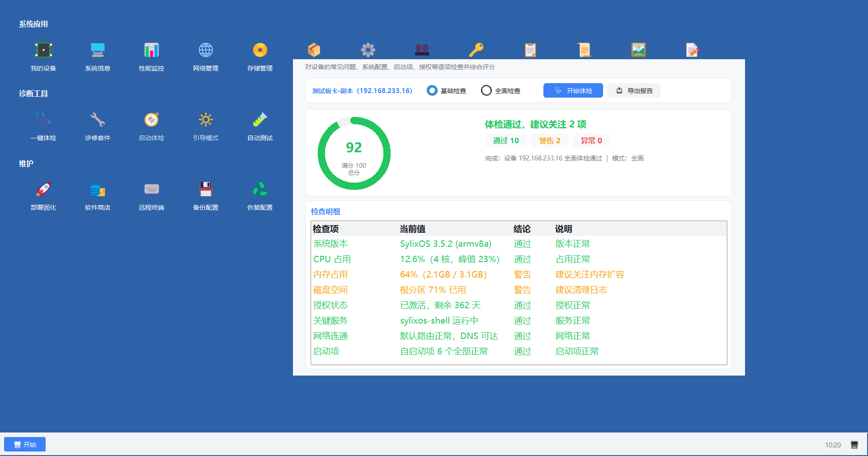Click value 已激活，剩余 362 天
The width and height of the screenshot is (868, 456).
tap(440, 306)
